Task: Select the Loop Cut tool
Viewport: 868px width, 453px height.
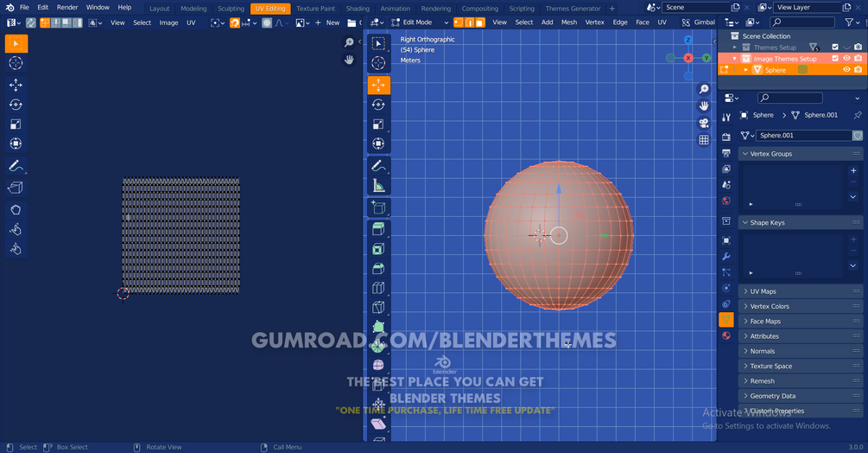Action: click(x=378, y=288)
